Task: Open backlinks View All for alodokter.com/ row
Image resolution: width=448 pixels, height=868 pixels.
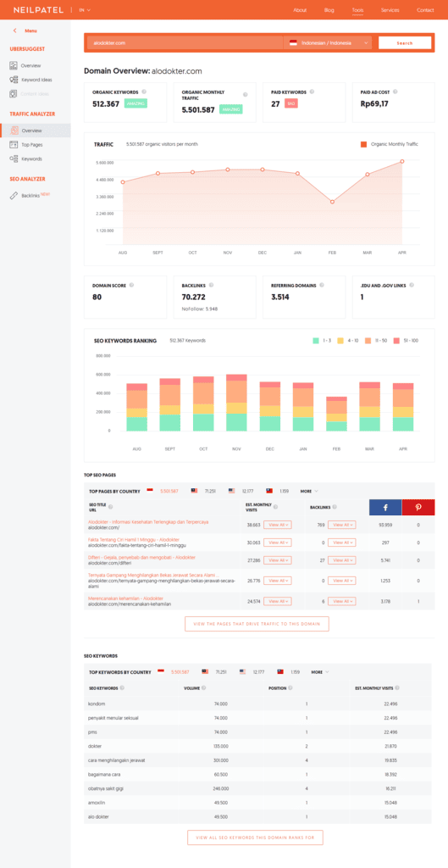Action: point(342,525)
